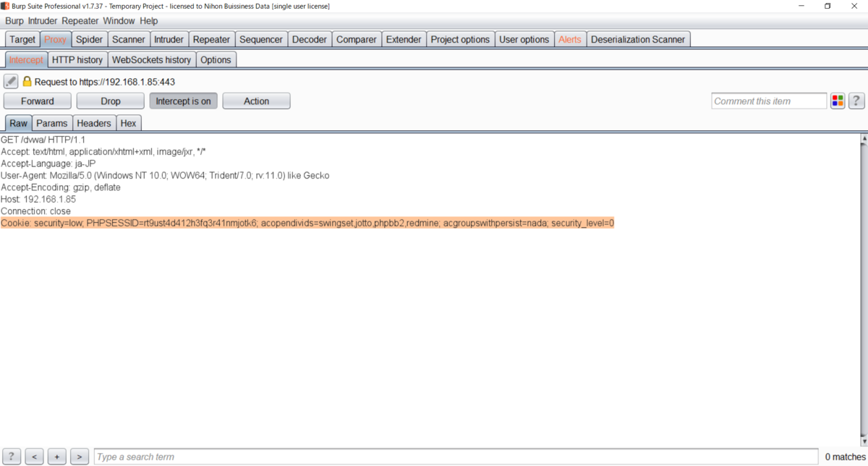Restore down the Burp Suite window
The image size is (868, 466).
(x=827, y=6)
